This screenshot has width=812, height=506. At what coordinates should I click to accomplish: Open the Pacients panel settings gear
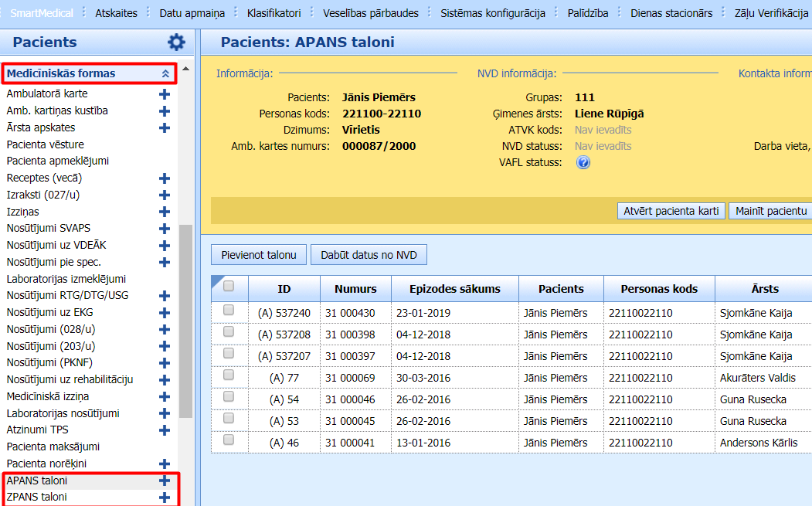tap(177, 42)
